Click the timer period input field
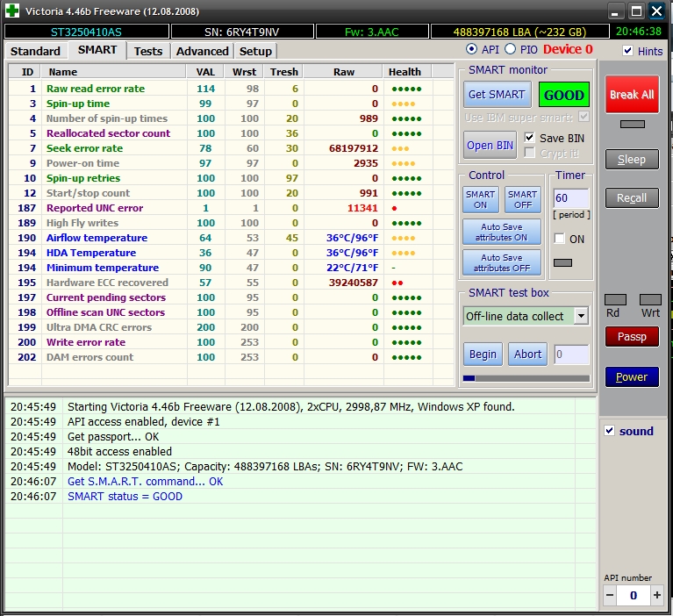The image size is (673, 616). point(571,198)
